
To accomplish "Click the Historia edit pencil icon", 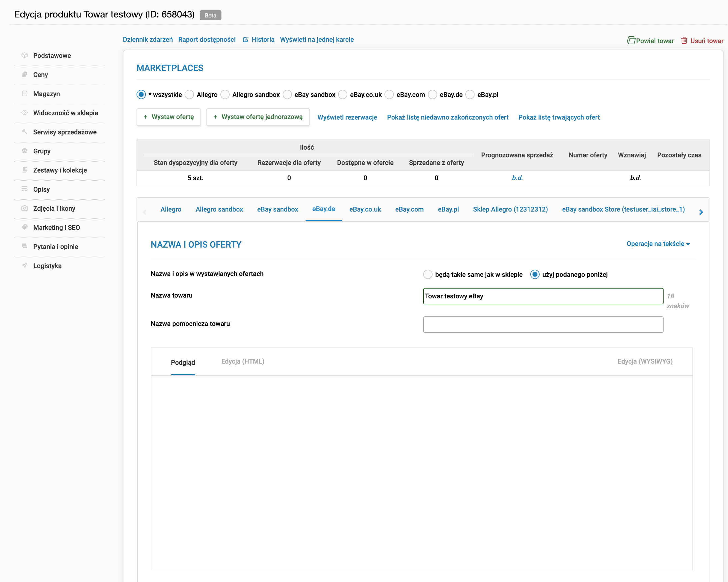I will pyautogui.click(x=245, y=40).
